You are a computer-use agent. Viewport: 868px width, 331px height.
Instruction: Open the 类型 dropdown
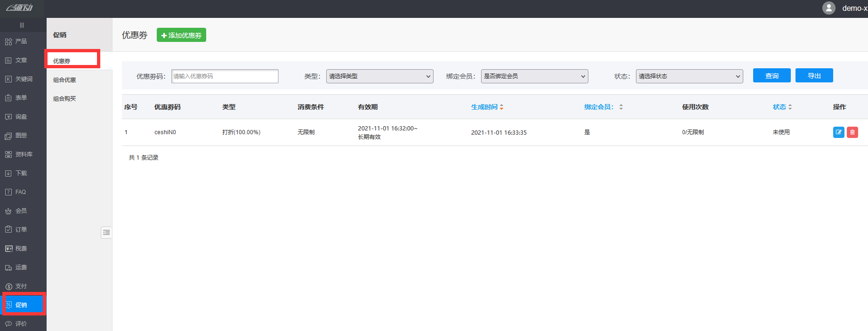[x=379, y=76]
